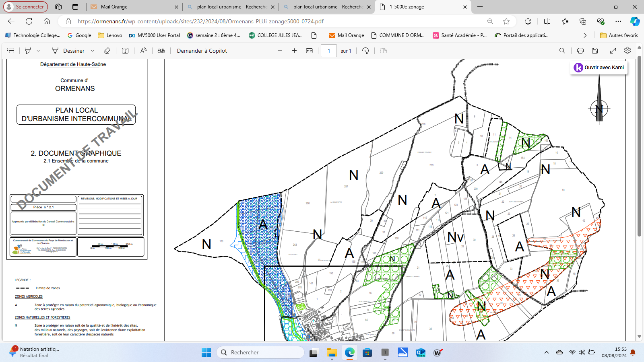Open the Collections icon
644x362 pixels.
coord(583,21)
